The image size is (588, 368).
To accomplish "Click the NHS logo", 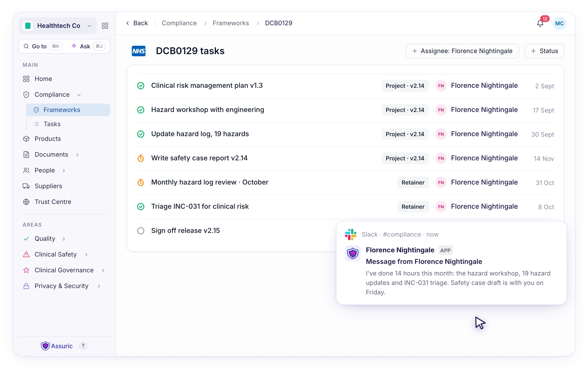I will [139, 51].
